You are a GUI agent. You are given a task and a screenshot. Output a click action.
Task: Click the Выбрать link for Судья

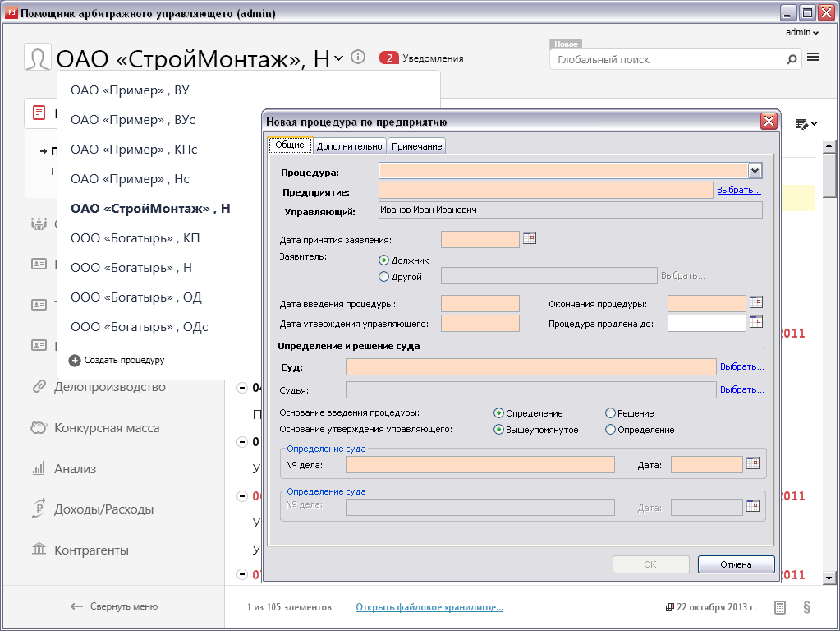point(742,389)
